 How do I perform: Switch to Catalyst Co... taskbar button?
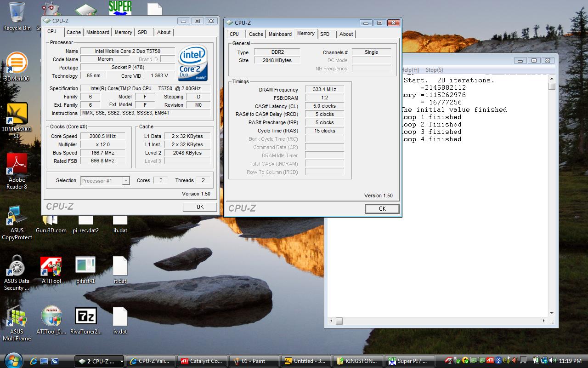[201, 361]
